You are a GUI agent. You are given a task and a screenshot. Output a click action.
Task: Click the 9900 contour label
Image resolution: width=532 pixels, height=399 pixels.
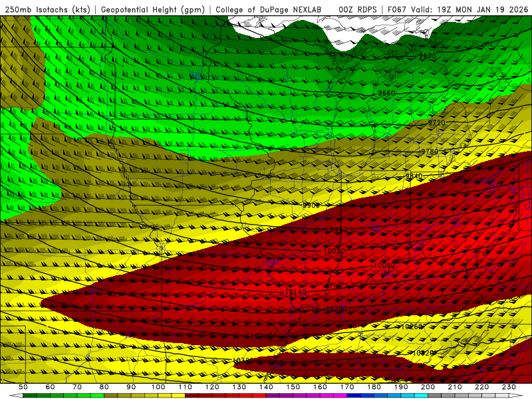tap(311, 205)
